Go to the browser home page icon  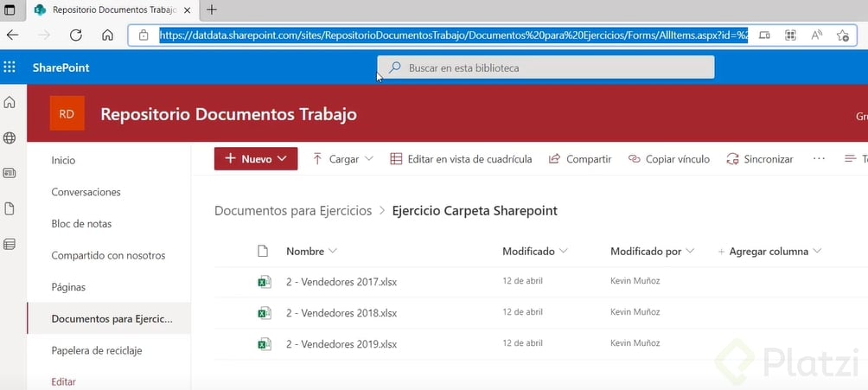tap(108, 35)
